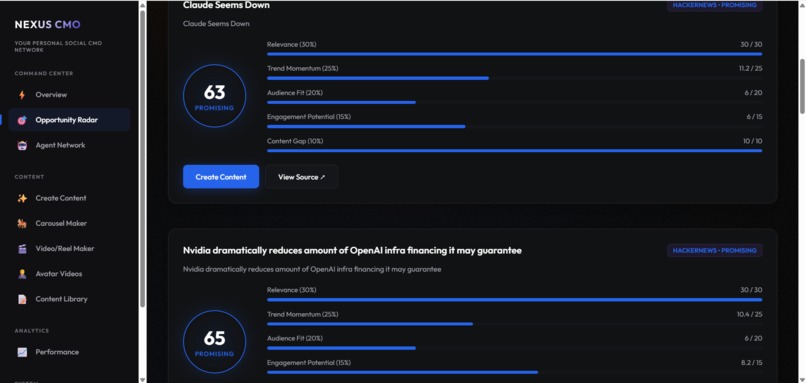806x383 pixels.
Task: Click the Create Content sparkle icon in sidebar
Action: [22, 198]
